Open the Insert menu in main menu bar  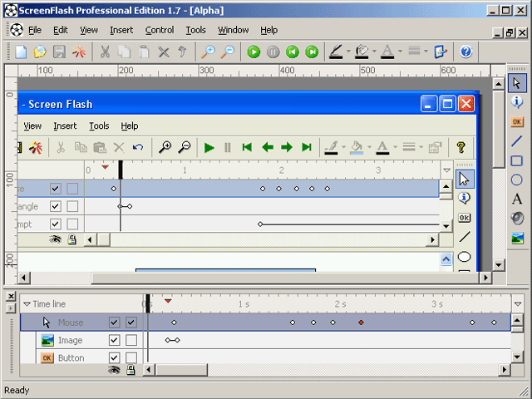point(121,30)
